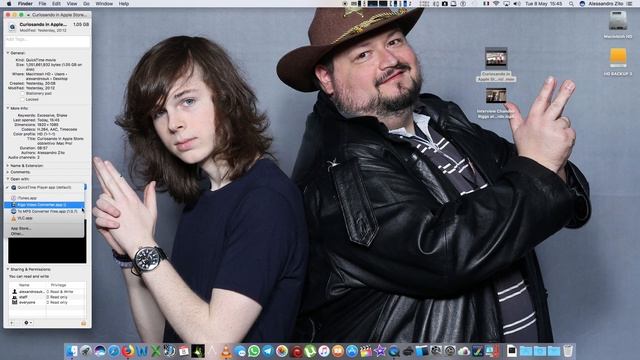The width and height of the screenshot is (640, 360).
Task: Collapse the General section
Action: 8,53
